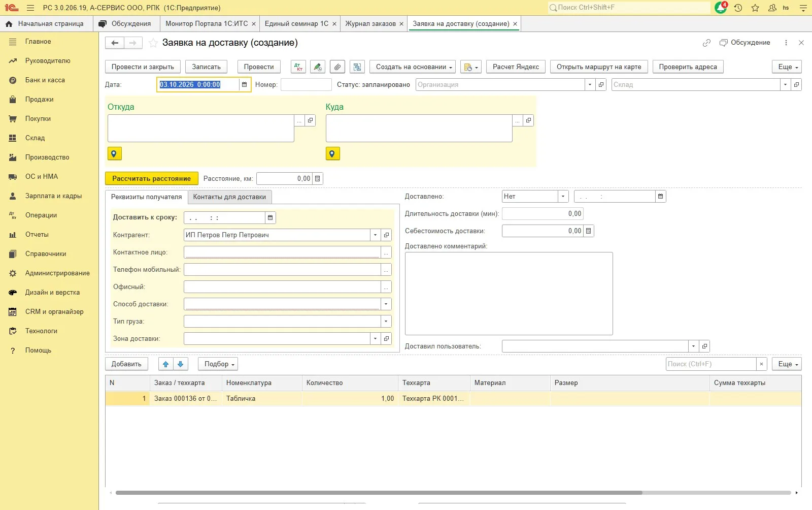Image resolution: width=812 pixels, height=510 pixels.
Task: Move table row up arrow
Action: click(x=165, y=364)
